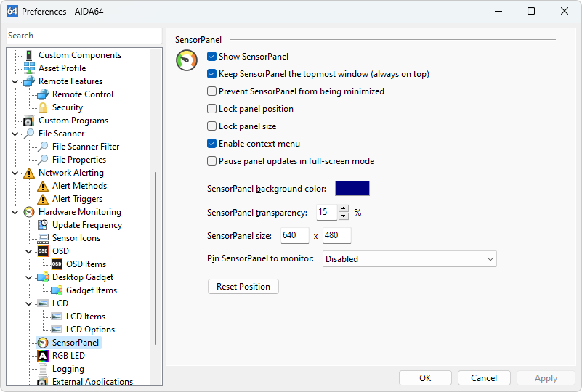Enable Pause panel updates in full-screen mode
Viewport: 582px width, 392px height.
point(212,161)
